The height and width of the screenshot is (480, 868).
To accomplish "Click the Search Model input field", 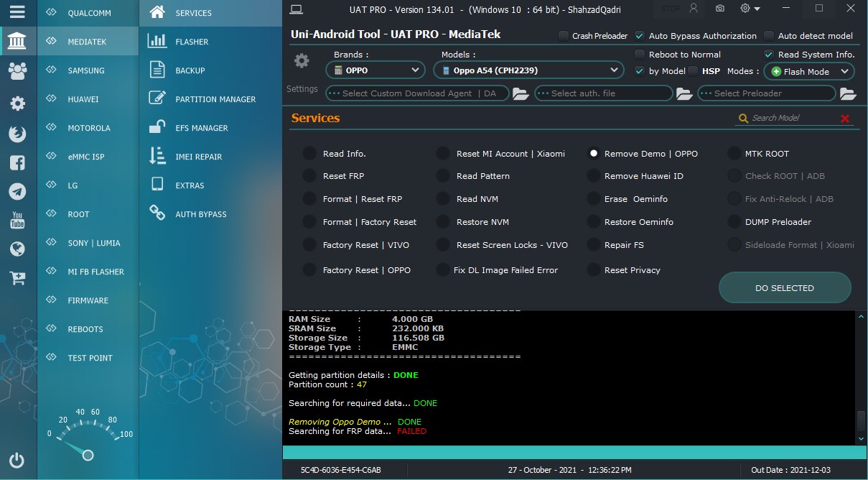I will click(793, 119).
